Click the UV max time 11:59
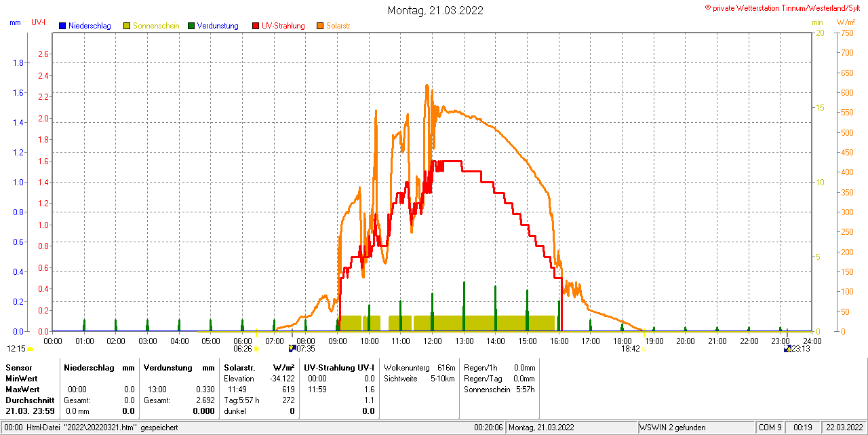868x435 pixels. coord(317,390)
